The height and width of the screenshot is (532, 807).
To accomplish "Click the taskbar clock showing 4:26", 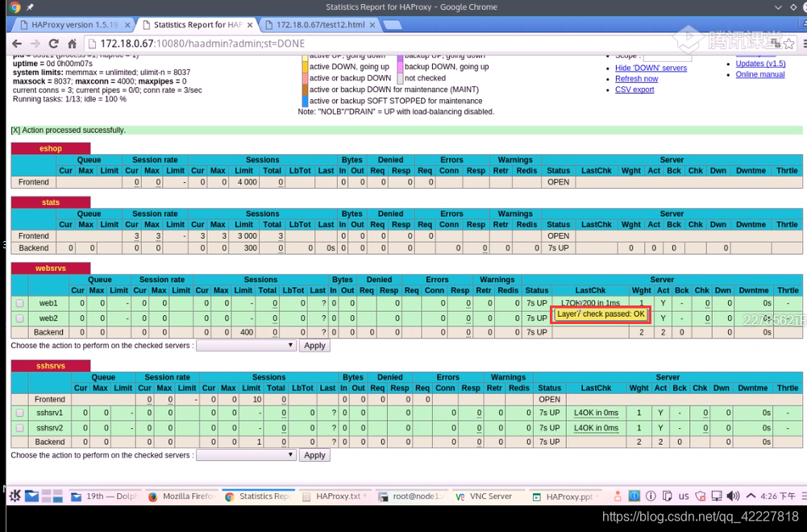I will [x=778, y=497].
